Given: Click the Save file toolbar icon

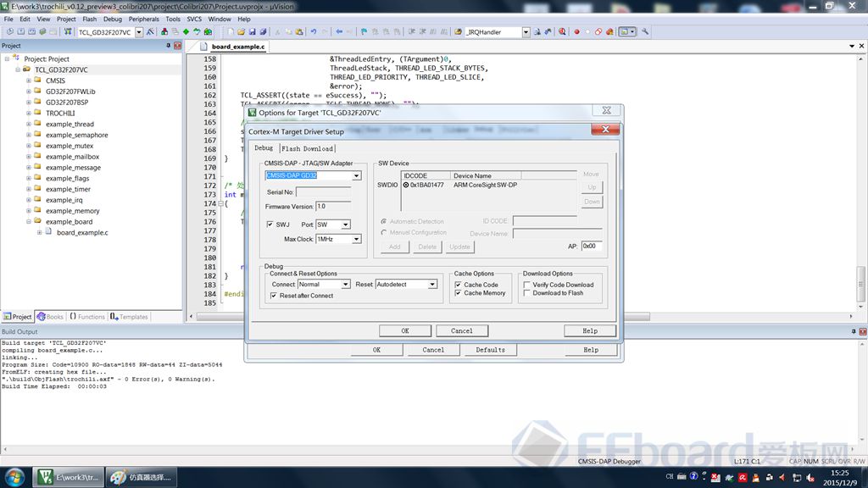Looking at the screenshot, I should click(252, 32).
